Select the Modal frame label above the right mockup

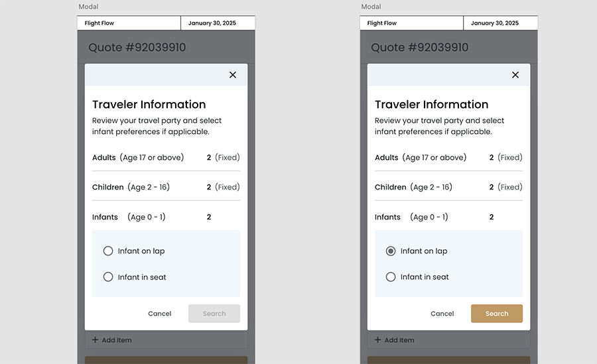click(x=371, y=7)
